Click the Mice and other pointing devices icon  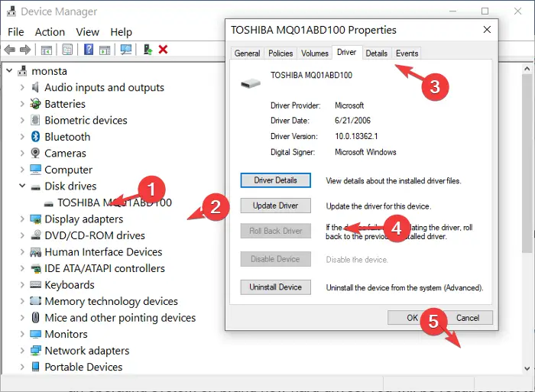point(35,318)
